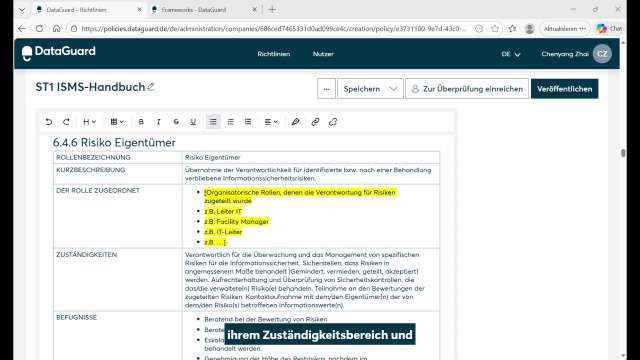This screenshot has width=640, height=360.
Task: Click the DER ROLLE ZUGEORDNET cell
Action: pyautogui.click(x=118, y=216)
